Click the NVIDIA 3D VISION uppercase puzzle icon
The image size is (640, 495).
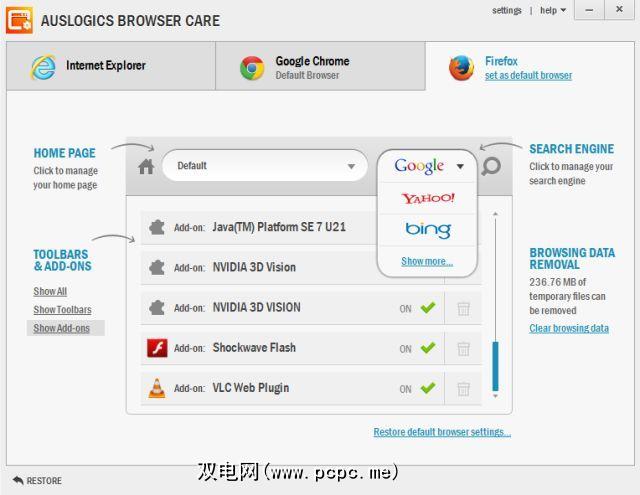click(x=157, y=308)
